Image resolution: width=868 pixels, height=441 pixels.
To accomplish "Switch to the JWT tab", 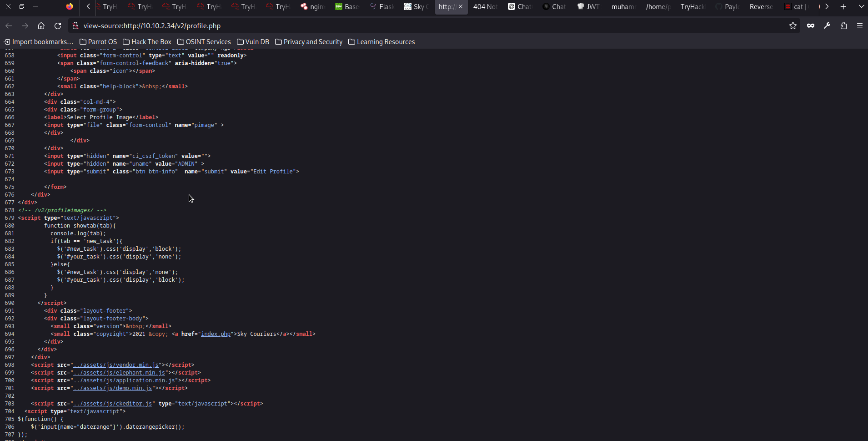I will (590, 6).
